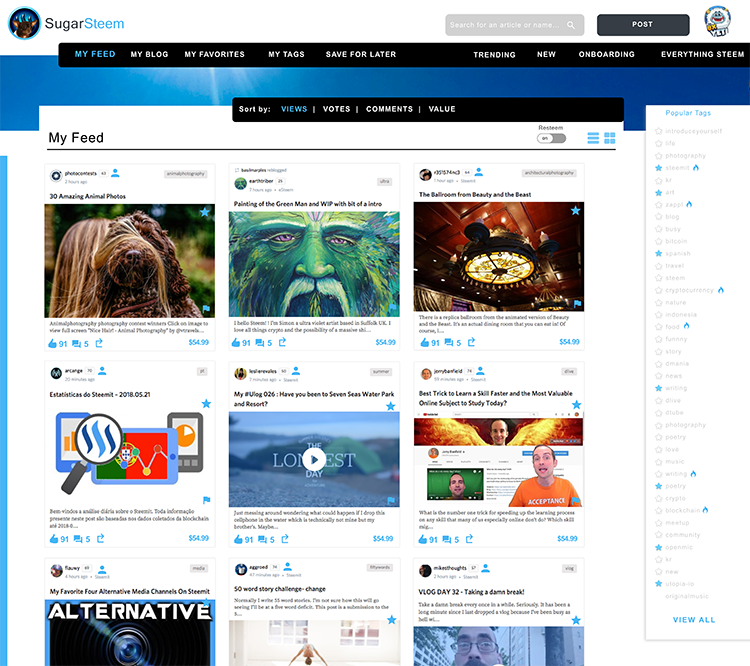Sort feed by VALUE

tap(442, 109)
